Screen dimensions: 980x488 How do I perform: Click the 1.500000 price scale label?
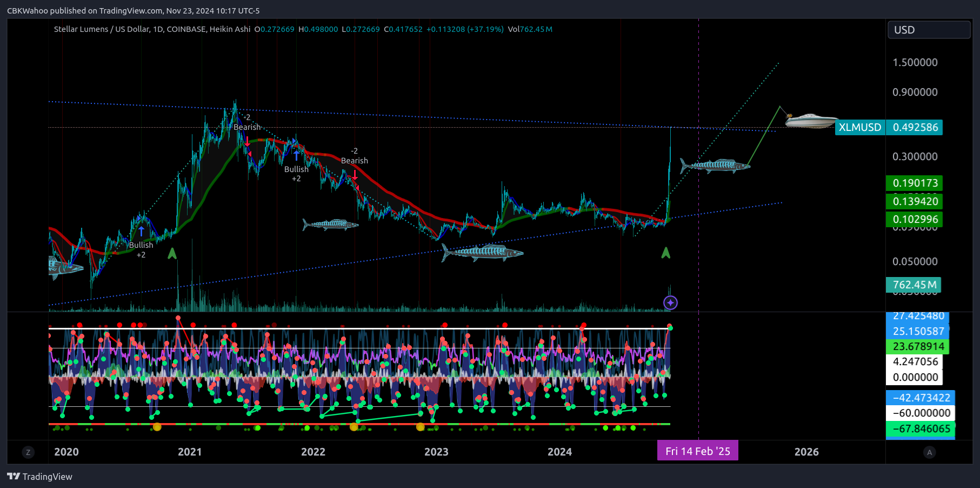915,62
